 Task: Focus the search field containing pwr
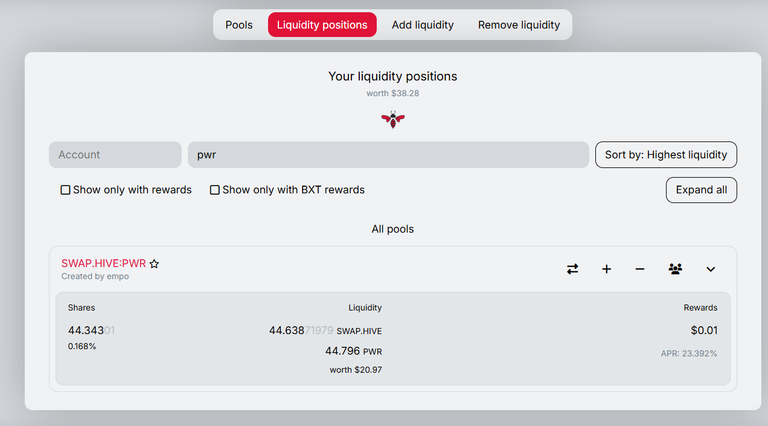click(388, 155)
